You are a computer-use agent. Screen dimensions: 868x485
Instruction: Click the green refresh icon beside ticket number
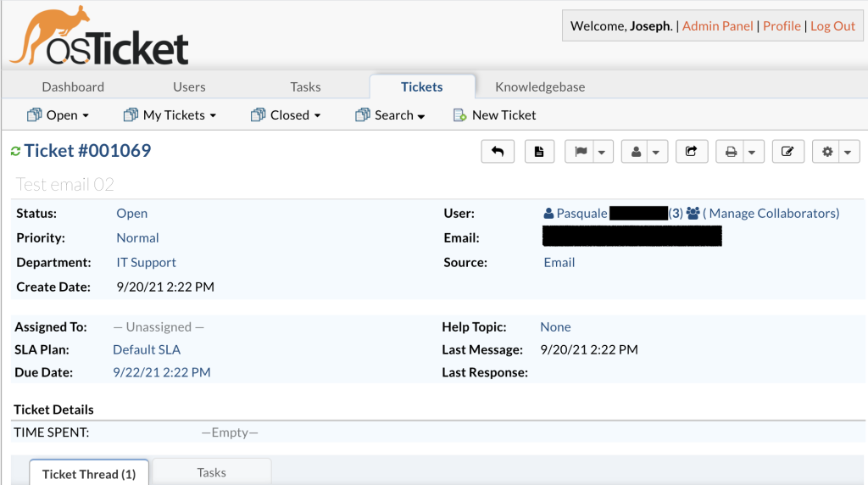pyautogui.click(x=15, y=151)
